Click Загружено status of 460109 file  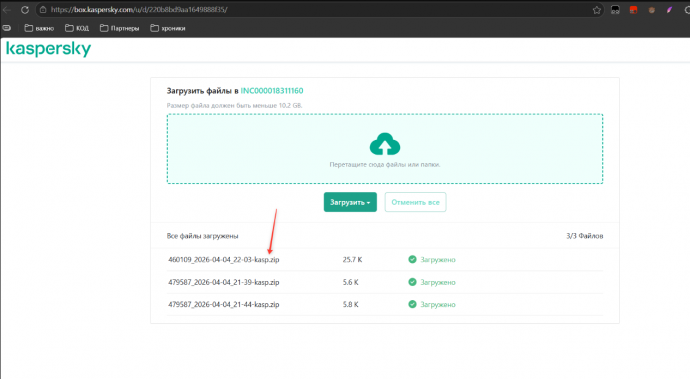[438, 260]
